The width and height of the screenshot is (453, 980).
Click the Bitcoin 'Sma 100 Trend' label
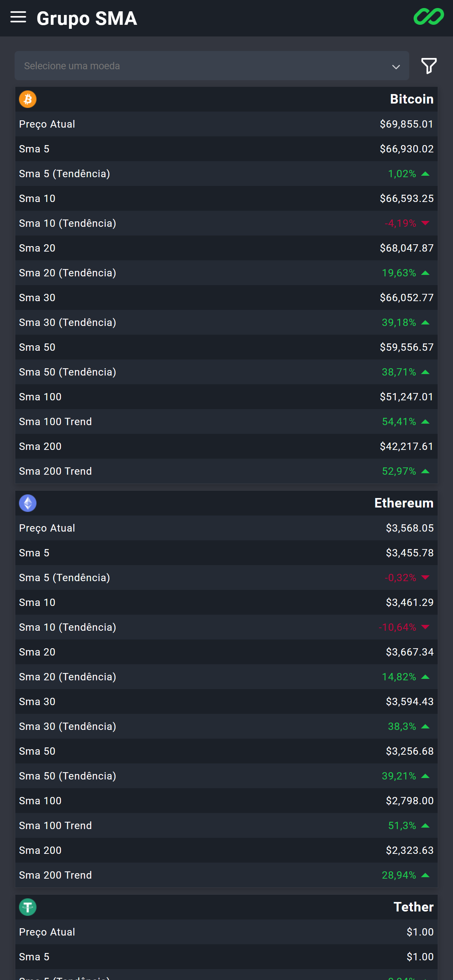[x=55, y=422]
